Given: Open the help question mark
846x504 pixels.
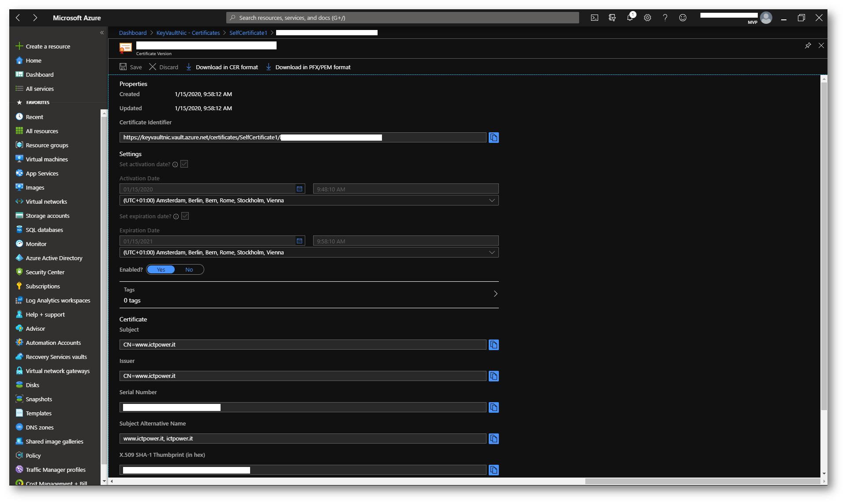Looking at the screenshot, I should tap(665, 18).
